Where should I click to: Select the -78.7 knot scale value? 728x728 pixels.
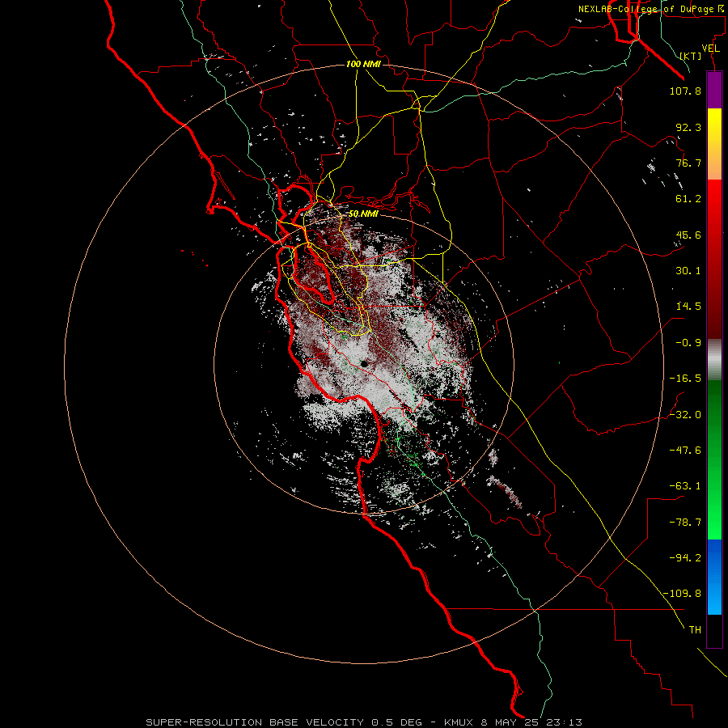pos(685,523)
